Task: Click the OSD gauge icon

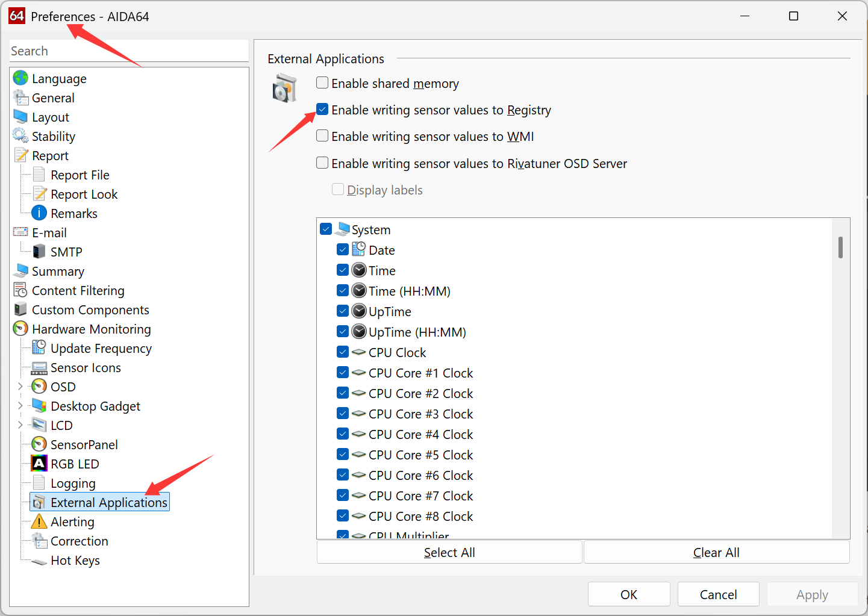Action: (x=39, y=387)
